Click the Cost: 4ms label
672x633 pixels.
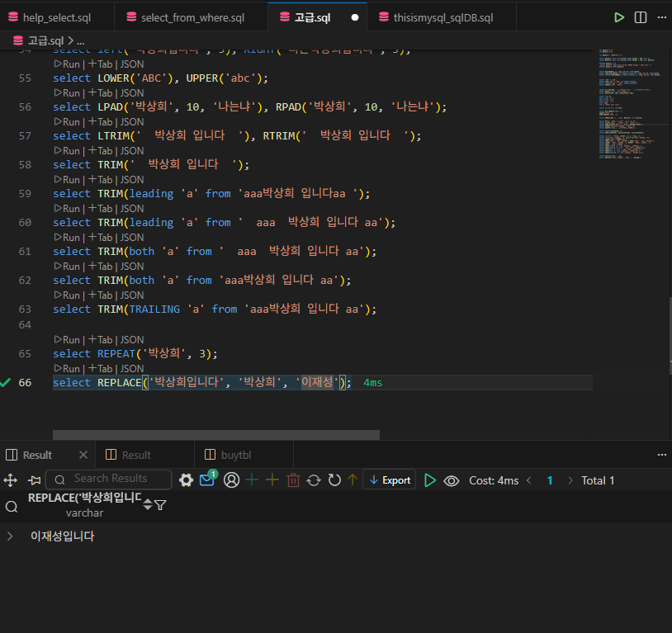[x=494, y=480]
